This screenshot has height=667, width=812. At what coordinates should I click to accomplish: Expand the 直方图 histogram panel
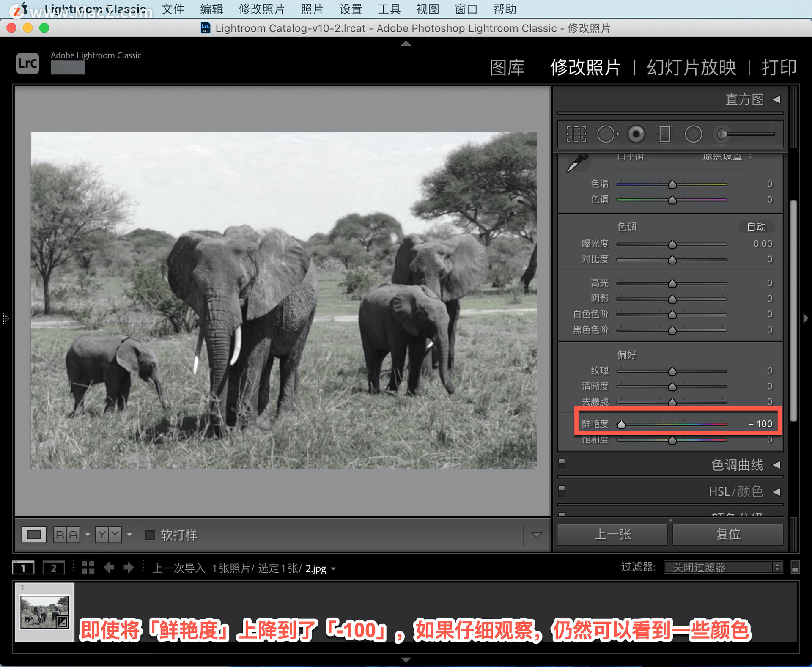776,100
